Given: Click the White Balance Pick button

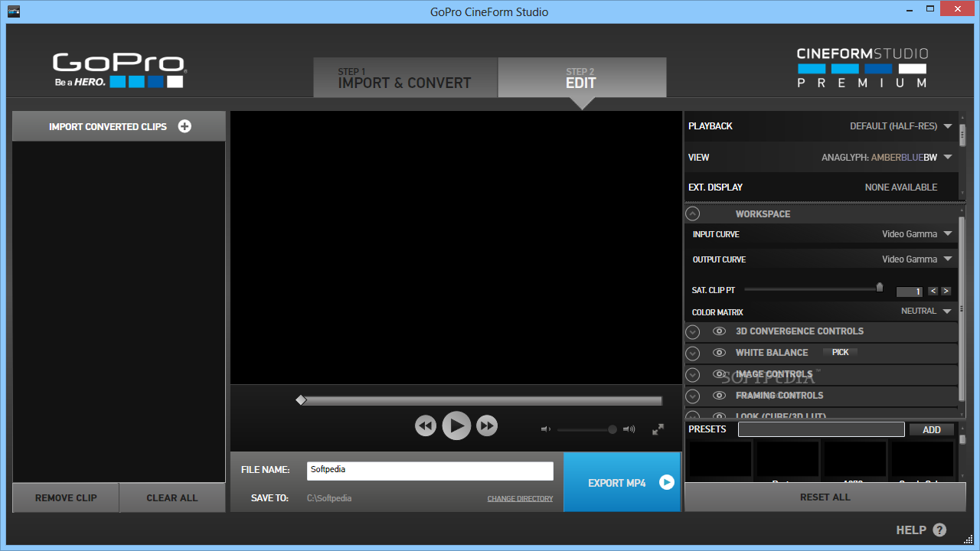Looking at the screenshot, I should [841, 352].
